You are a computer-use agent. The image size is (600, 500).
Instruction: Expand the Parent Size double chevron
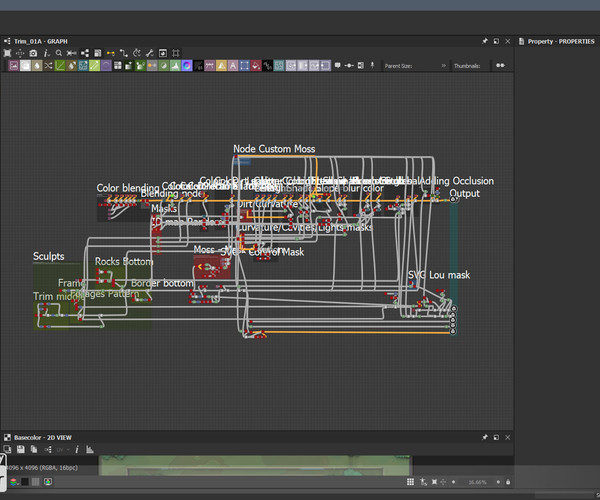pyautogui.click(x=443, y=66)
